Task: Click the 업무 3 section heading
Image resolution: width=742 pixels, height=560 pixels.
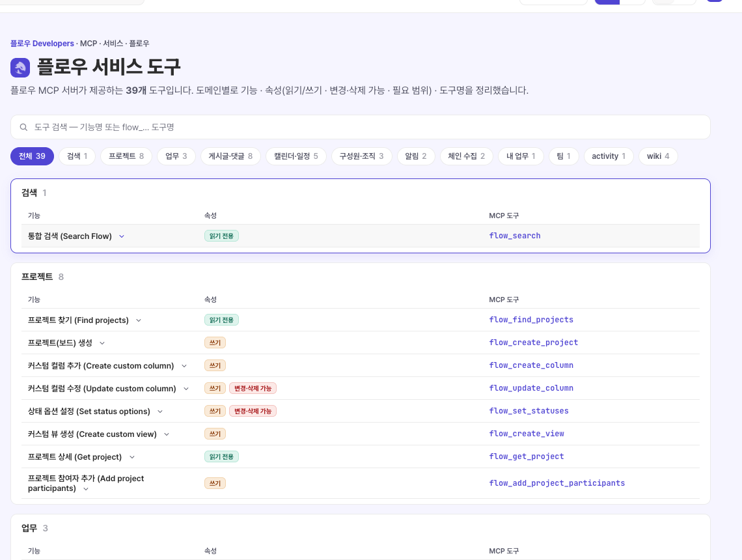Action: tap(34, 528)
